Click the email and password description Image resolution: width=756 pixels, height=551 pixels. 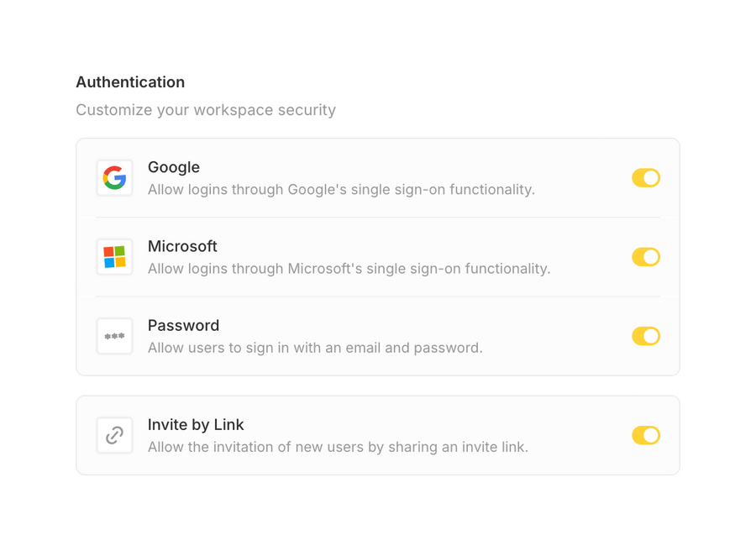coord(315,348)
